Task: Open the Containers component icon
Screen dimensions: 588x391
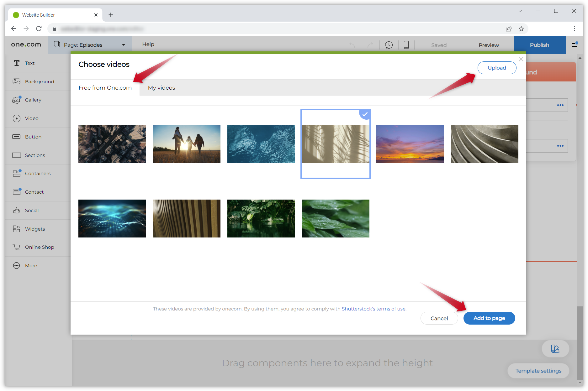Action: pyautogui.click(x=16, y=174)
